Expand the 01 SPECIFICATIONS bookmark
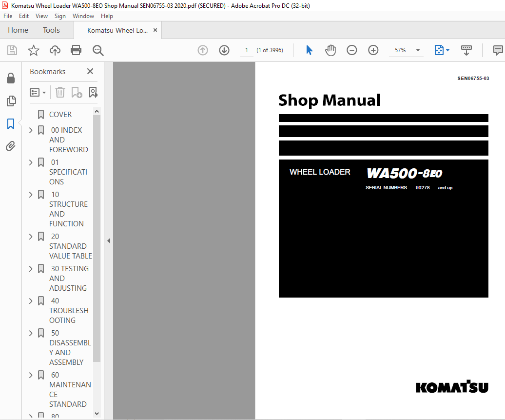The height and width of the screenshot is (420, 505). coord(31,162)
